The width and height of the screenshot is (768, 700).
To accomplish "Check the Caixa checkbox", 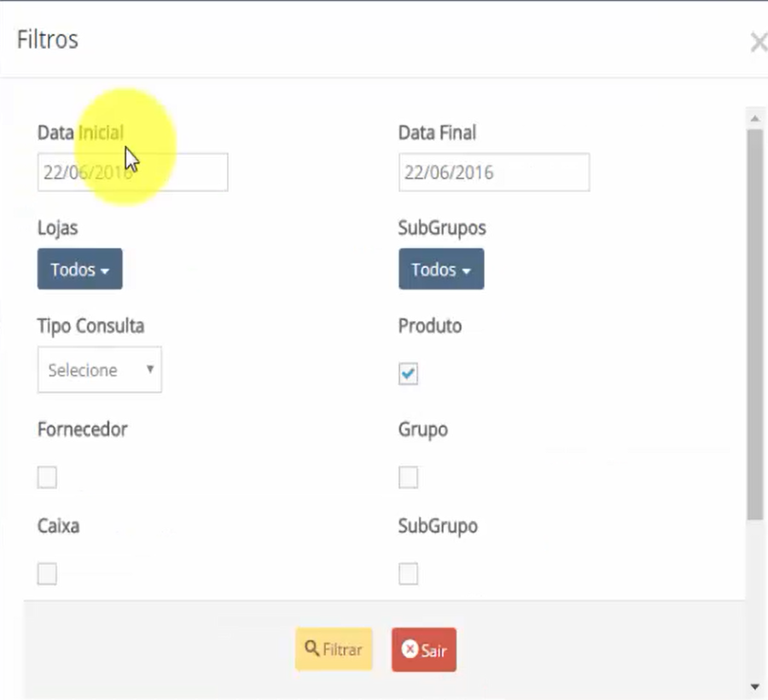I will pos(47,574).
